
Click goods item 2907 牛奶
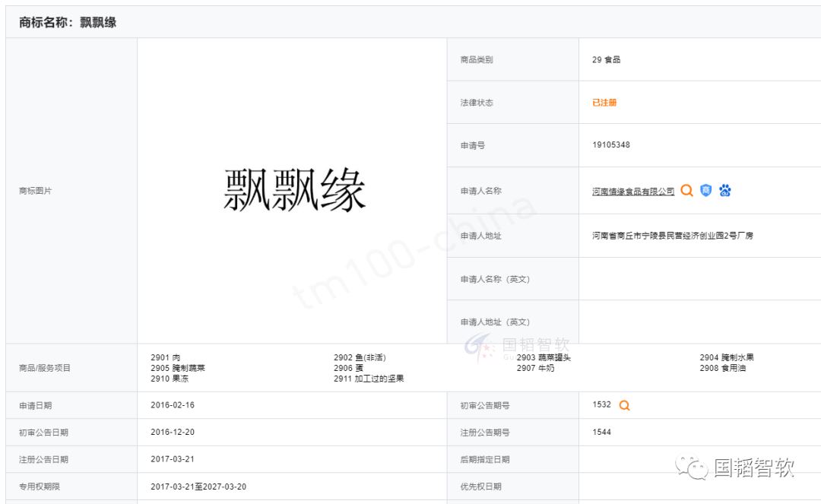coord(536,368)
